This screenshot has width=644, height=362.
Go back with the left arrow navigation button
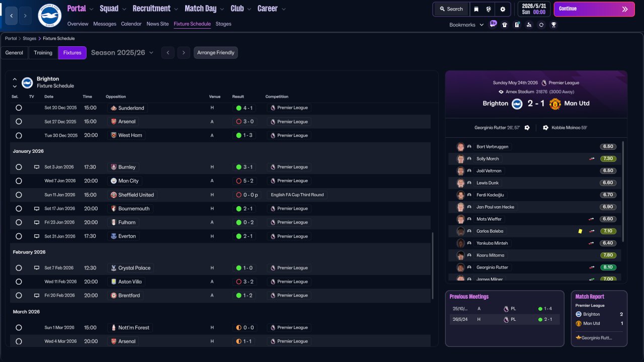point(12,16)
